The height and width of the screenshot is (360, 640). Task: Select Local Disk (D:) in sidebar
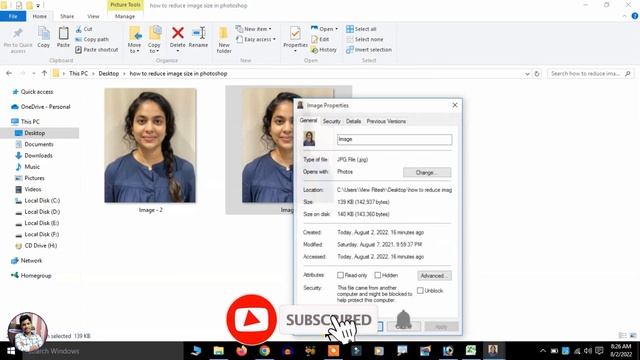click(x=42, y=212)
